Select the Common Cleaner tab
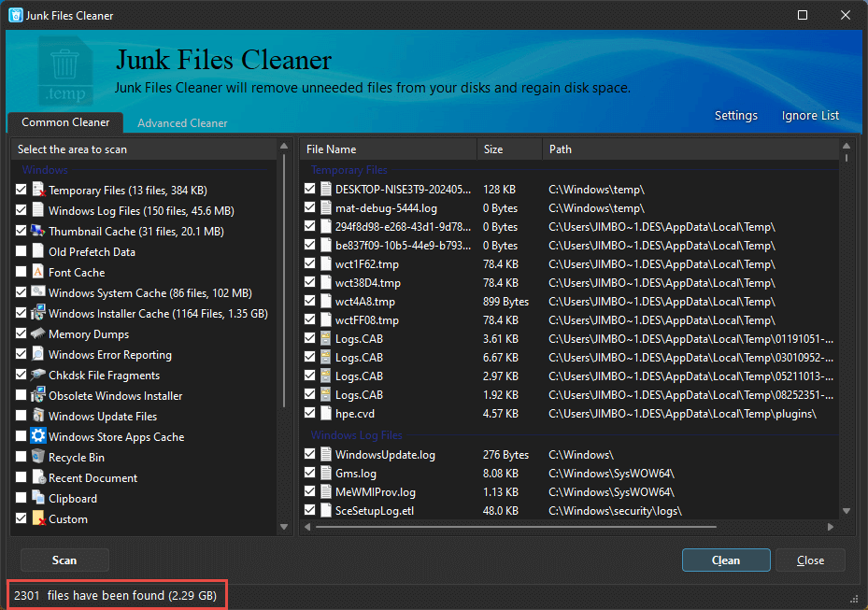Screen dimensions: 868x610 tap(65, 122)
